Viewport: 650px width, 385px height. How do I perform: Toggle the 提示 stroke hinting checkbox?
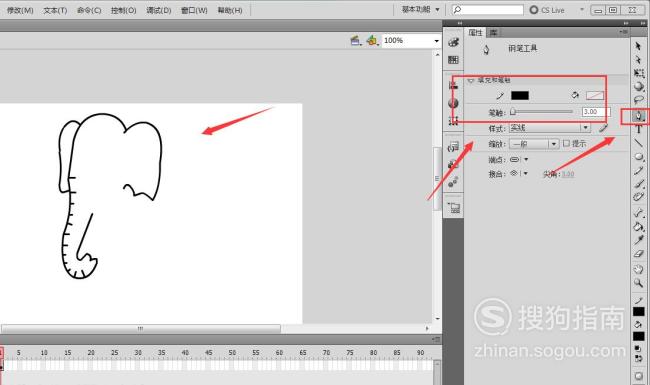[x=566, y=143]
